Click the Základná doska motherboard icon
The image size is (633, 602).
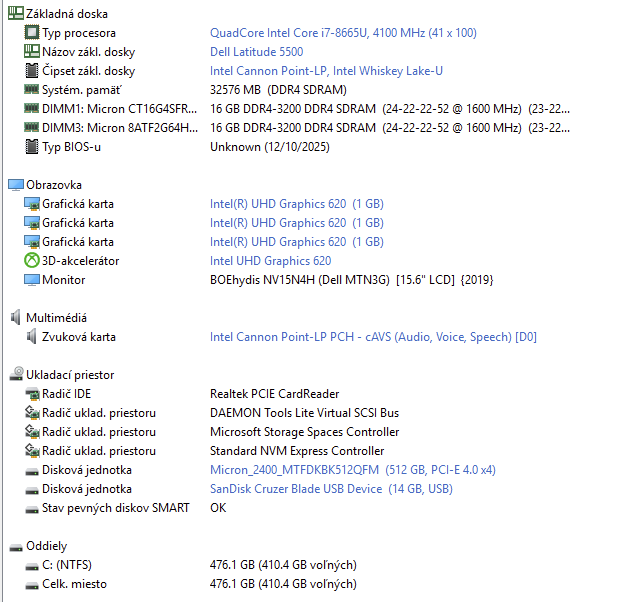(x=16, y=13)
